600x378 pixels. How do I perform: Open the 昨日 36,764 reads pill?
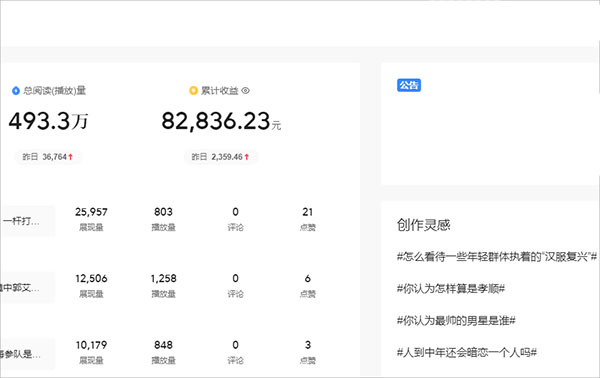tap(48, 157)
